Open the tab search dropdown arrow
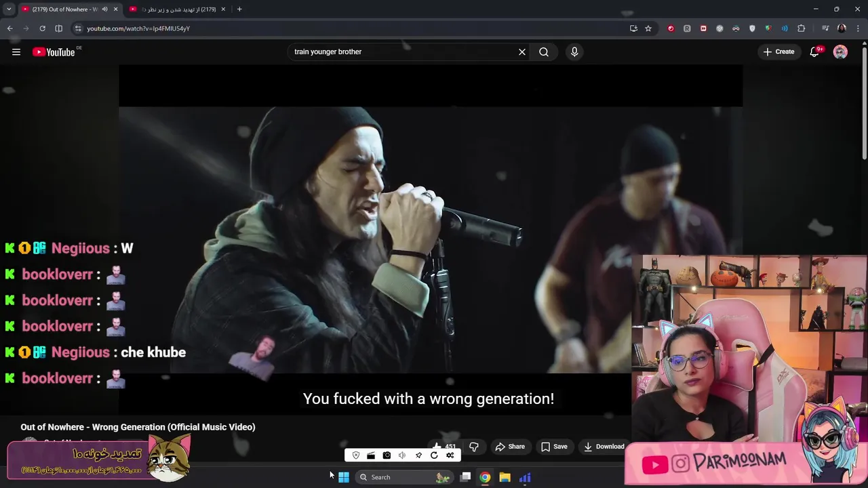 pyautogui.click(x=9, y=9)
